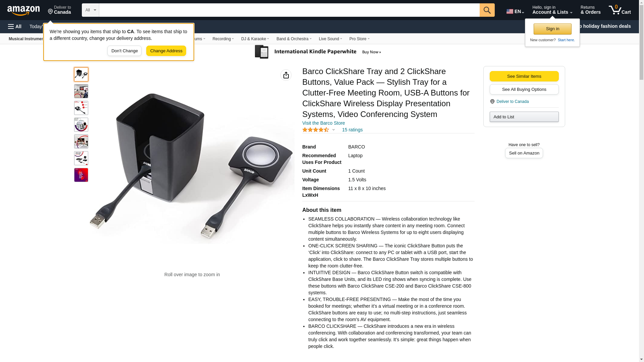Open the All hamburger menu
Screen dimensions: 644x362
tap(15, 26)
